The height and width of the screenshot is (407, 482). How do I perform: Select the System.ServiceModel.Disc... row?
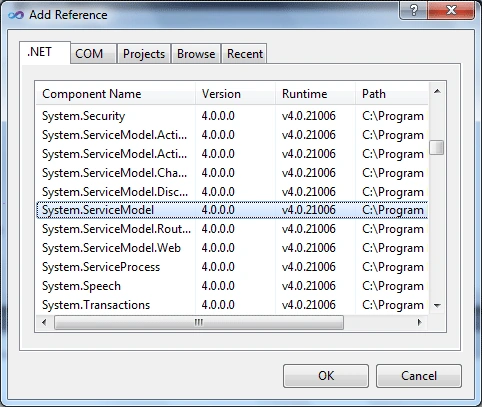[x=232, y=192]
